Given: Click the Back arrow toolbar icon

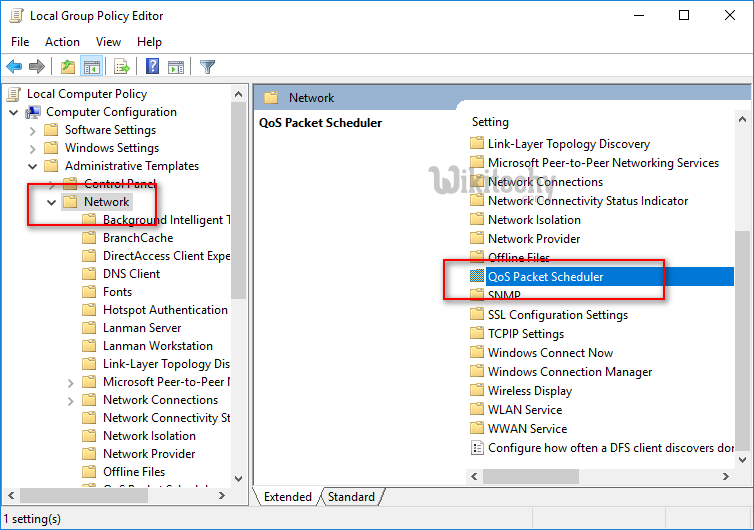Looking at the screenshot, I should click(x=14, y=67).
